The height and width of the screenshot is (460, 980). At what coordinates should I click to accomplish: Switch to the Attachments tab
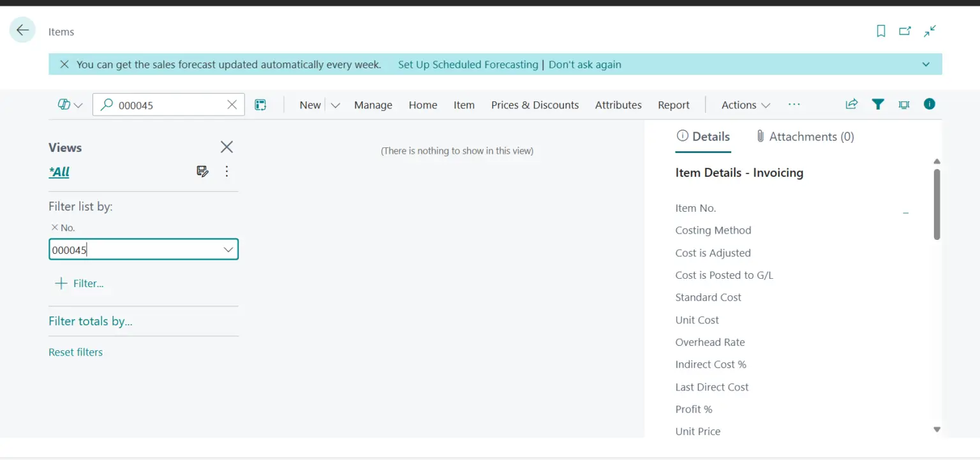[x=804, y=136]
